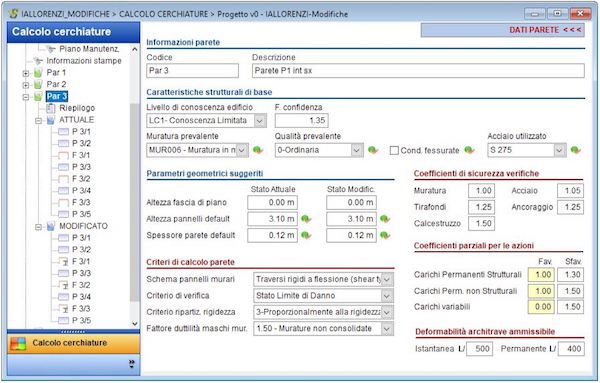Click the Codice input field
The image size is (600, 383).
point(192,71)
